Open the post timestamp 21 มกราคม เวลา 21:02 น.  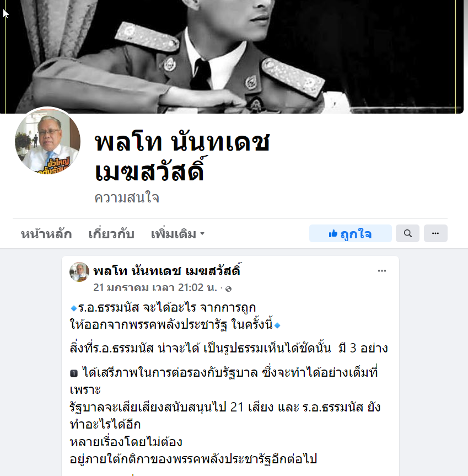[155, 287]
